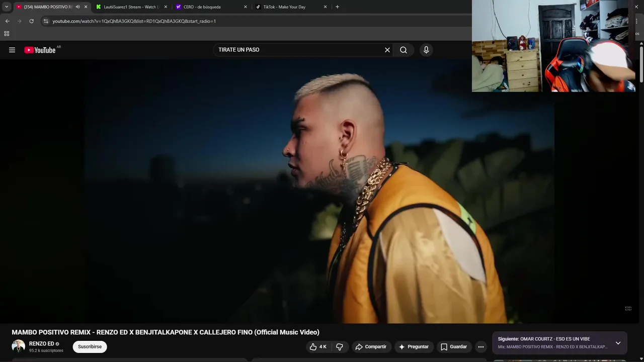The width and height of the screenshot is (644, 362).
Task: Toggle the video full screen corner icon
Action: (x=628, y=309)
